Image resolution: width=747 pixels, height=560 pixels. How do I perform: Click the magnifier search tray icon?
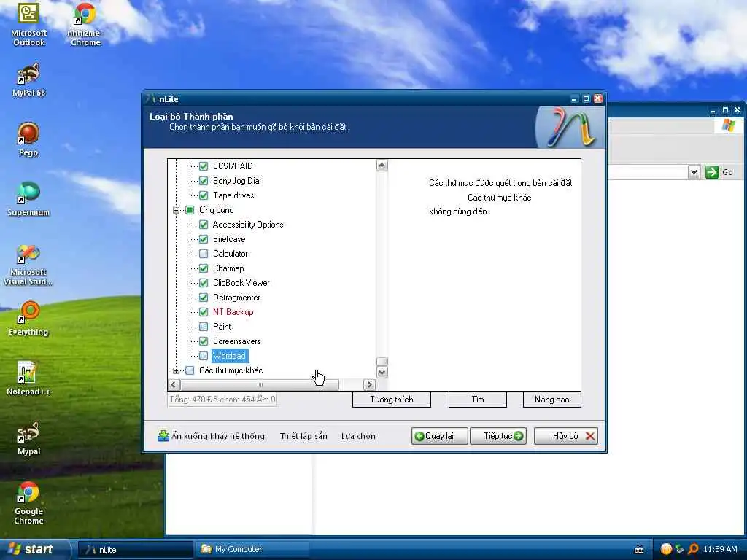point(693,550)
